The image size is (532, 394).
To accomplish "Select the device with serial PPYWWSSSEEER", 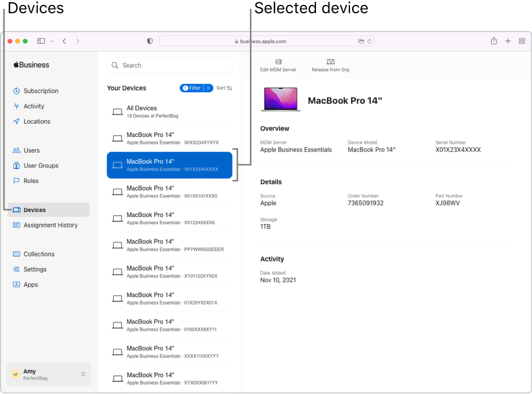I will click(169, 245).
